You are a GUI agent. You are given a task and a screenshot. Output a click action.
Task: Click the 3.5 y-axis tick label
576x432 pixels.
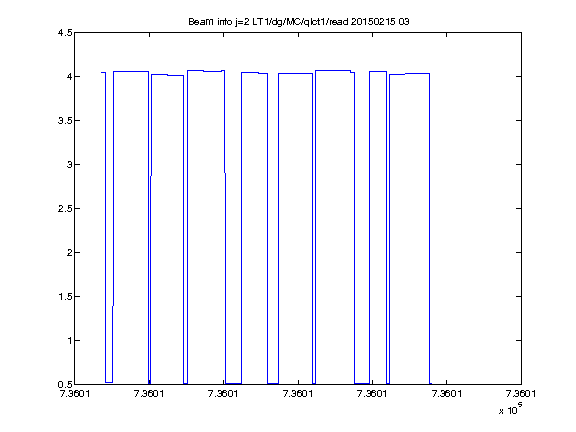(65, 120)
